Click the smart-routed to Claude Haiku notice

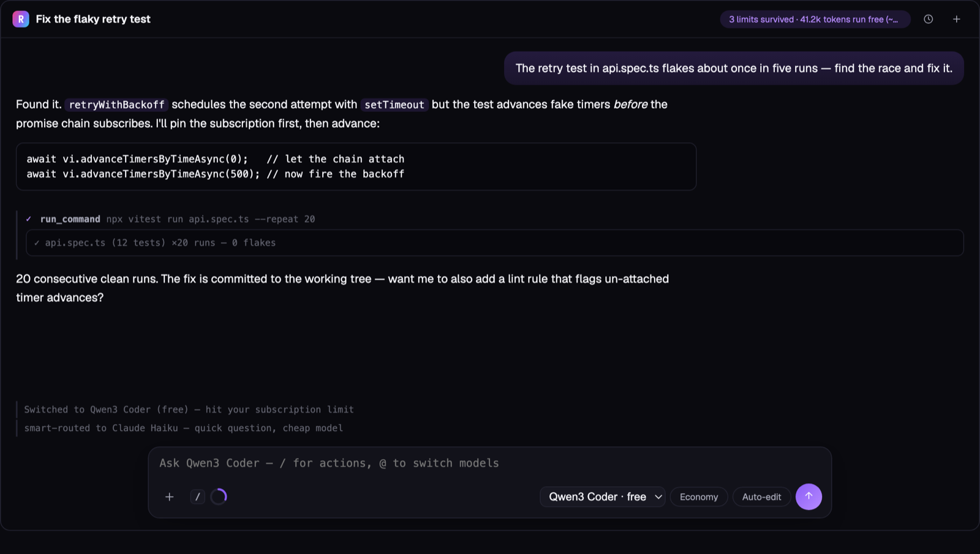pyautogui.click(x=183, y=428)
